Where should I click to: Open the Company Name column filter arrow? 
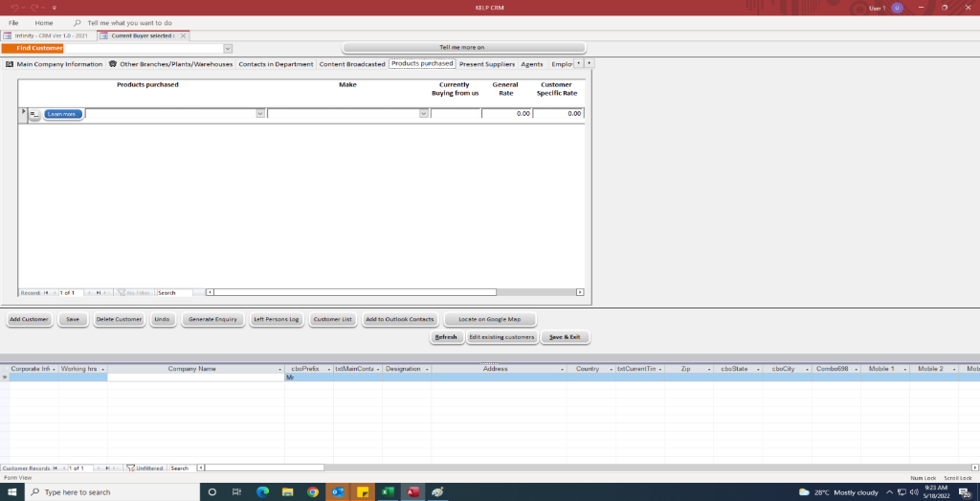pos(280,369)
